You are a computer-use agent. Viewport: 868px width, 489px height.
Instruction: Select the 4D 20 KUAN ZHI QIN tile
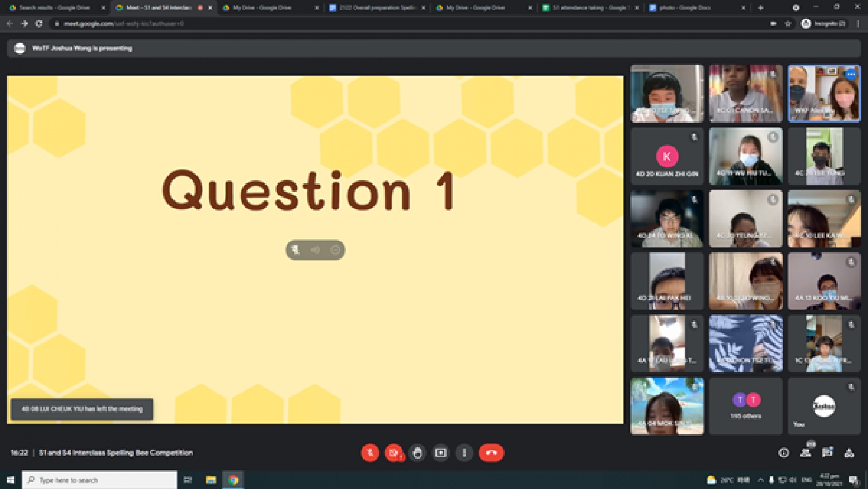click(x=667, y=156)
